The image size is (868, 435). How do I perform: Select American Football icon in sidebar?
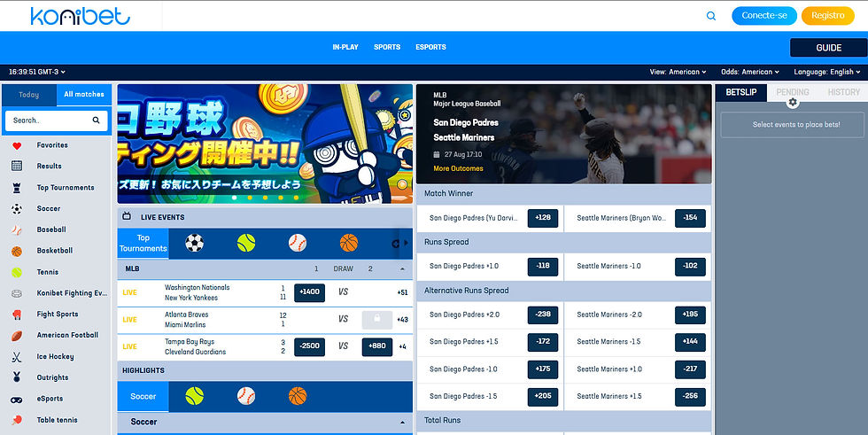[17, 336]
